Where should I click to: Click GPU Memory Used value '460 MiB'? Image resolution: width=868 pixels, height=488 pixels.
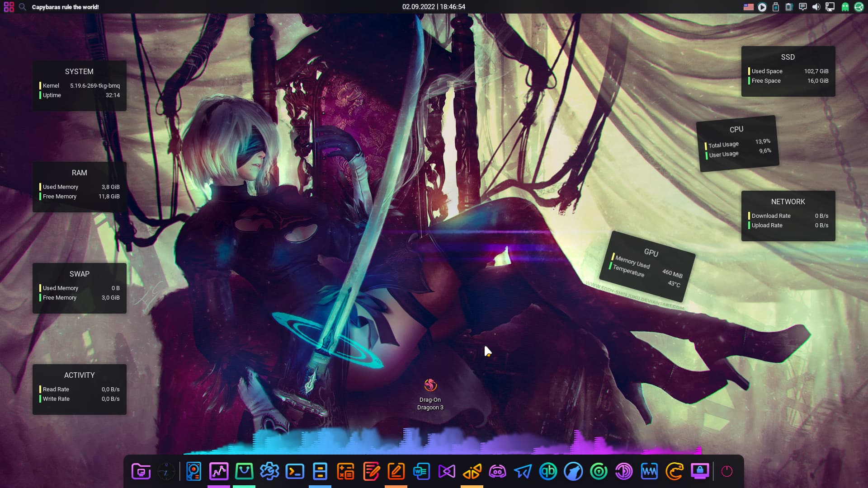672,273
